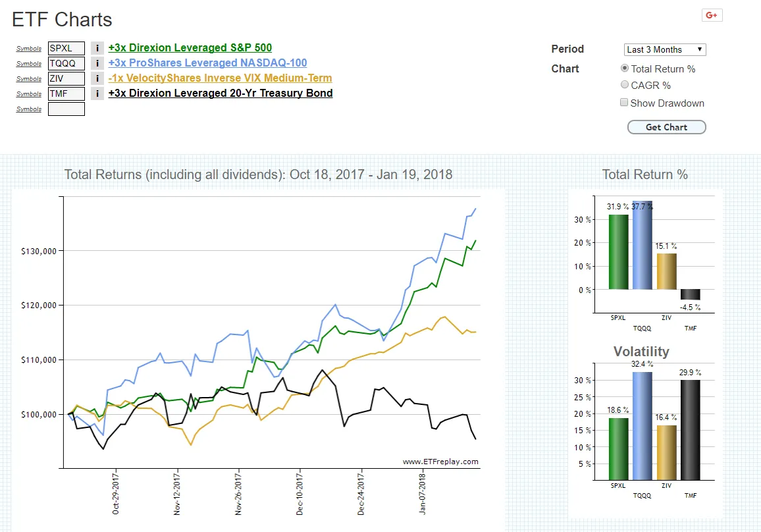Screen dimensions: 761x532
Task: Focus the TQQQ symbol input field
Action: [x=66, y=63]
